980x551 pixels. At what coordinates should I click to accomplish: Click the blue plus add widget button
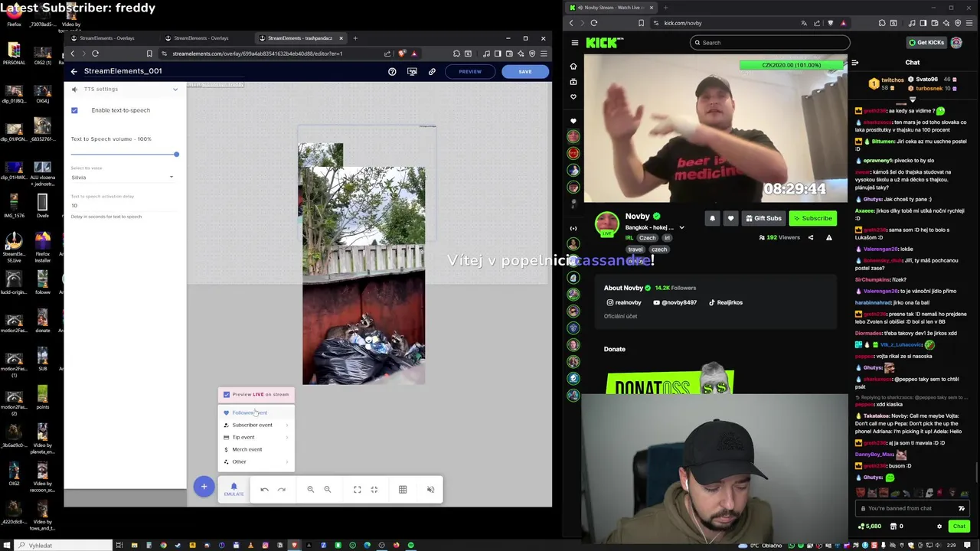[204, 487]
